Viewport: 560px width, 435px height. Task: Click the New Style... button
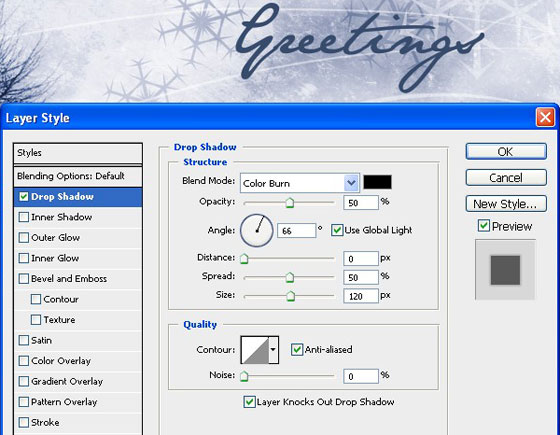(506, 204)
